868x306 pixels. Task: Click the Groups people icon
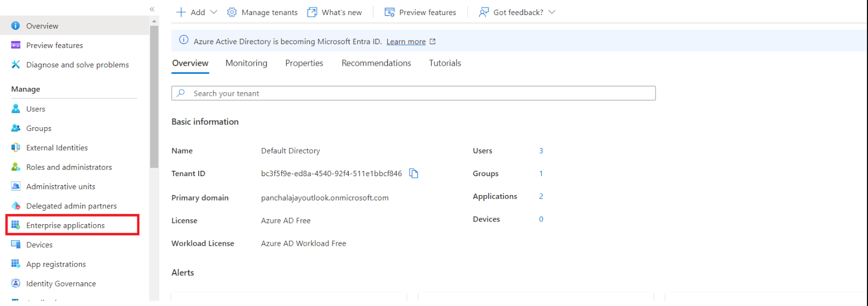(x=16, y=128)
